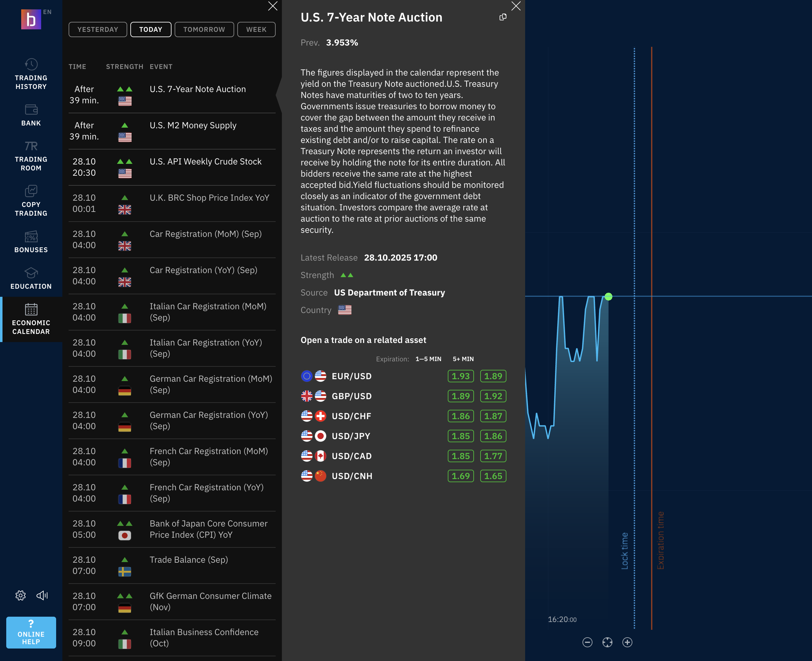Open the Economic Calendar panel

tap(31, 319)
